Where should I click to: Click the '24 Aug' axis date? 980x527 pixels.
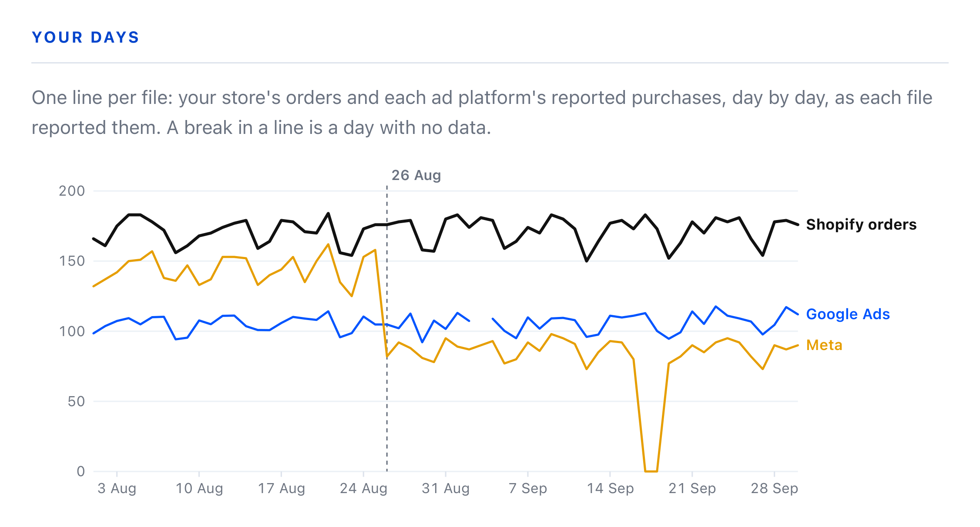363,488
